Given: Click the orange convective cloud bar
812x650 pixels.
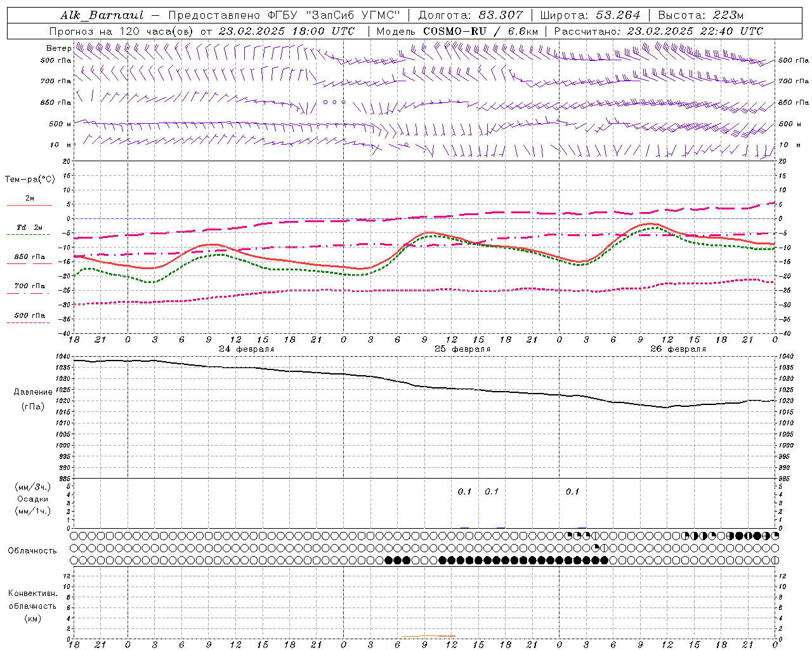Looking at the screenshot, I should [429, 636].
